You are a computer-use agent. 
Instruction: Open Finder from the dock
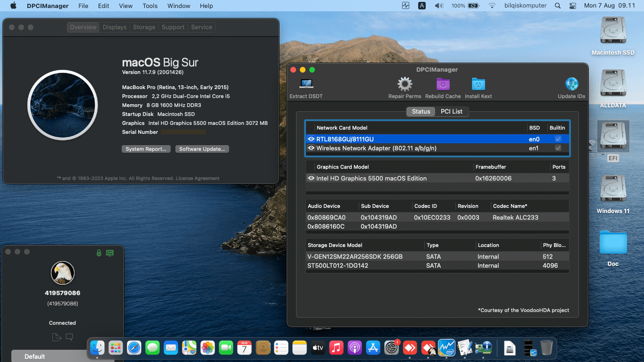[x=98, y=348]
